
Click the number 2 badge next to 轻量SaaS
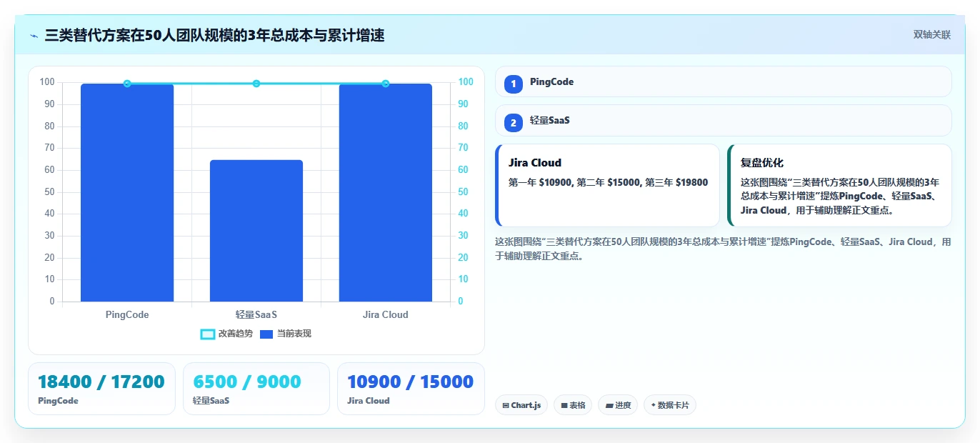514,122
